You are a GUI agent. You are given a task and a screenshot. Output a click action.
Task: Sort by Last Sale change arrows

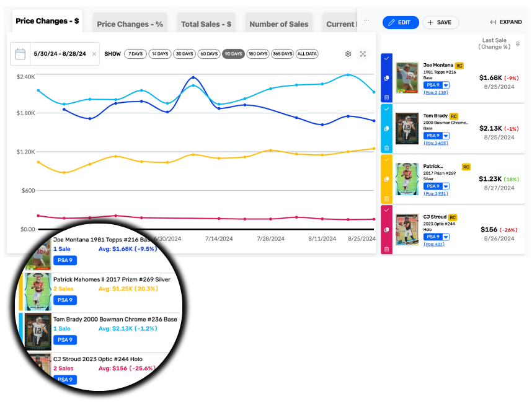(518, 43)
